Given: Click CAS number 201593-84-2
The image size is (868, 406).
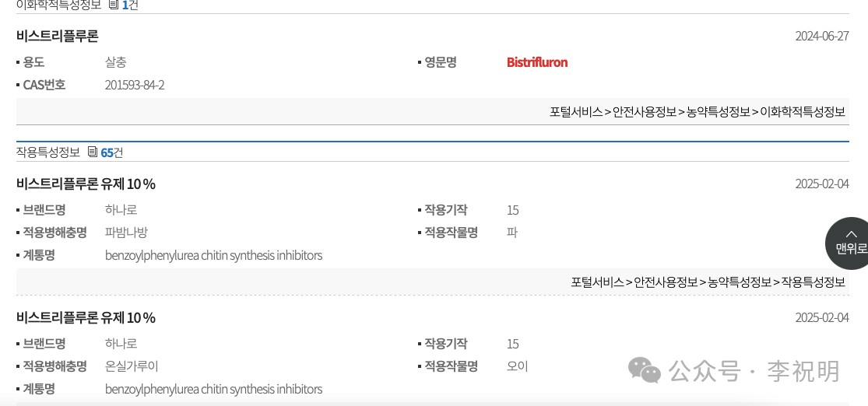Looking at the screenshot, I should [x=135, y=86].
